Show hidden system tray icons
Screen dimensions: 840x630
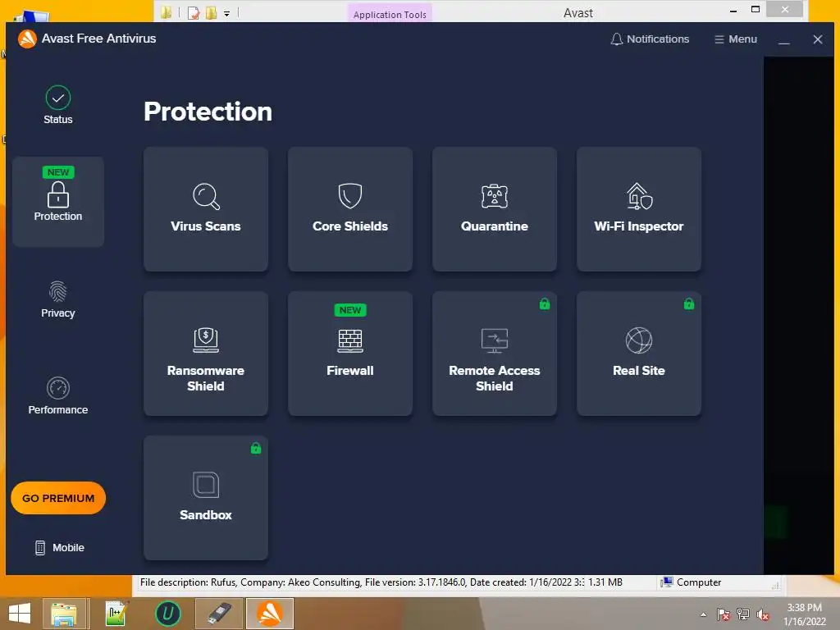[703, 614]
